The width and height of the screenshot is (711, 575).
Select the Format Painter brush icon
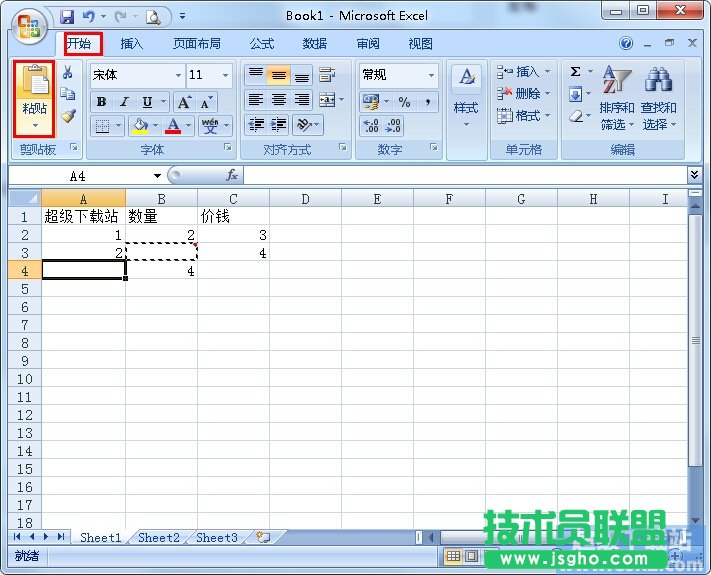[x=68, y=116]
